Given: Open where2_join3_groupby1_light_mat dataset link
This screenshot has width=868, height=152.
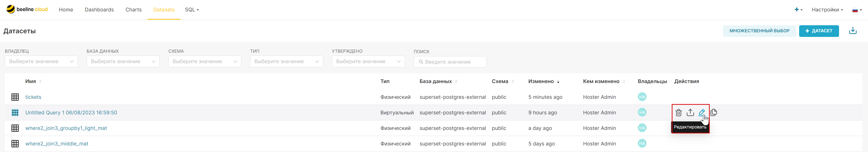Looking at the screenshot, I should pos(66,128).
